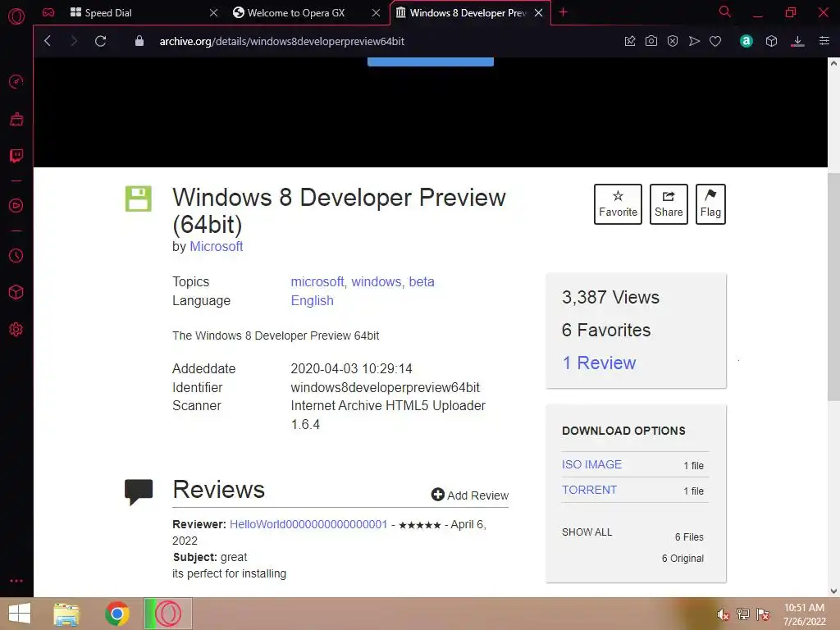This screenshot has width=840, height=630.
Task: Go back to previous page
Action: click(x=48, y=41)
